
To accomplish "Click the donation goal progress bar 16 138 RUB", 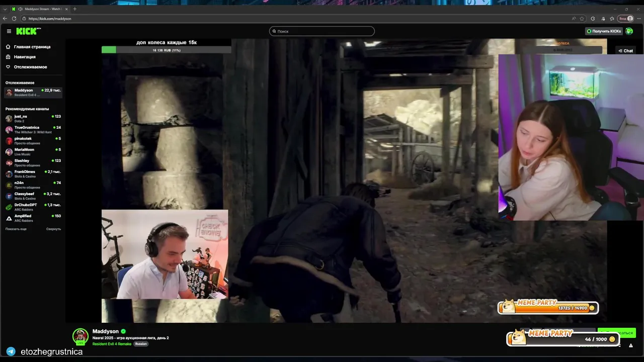I will click(x=166, y=50).
